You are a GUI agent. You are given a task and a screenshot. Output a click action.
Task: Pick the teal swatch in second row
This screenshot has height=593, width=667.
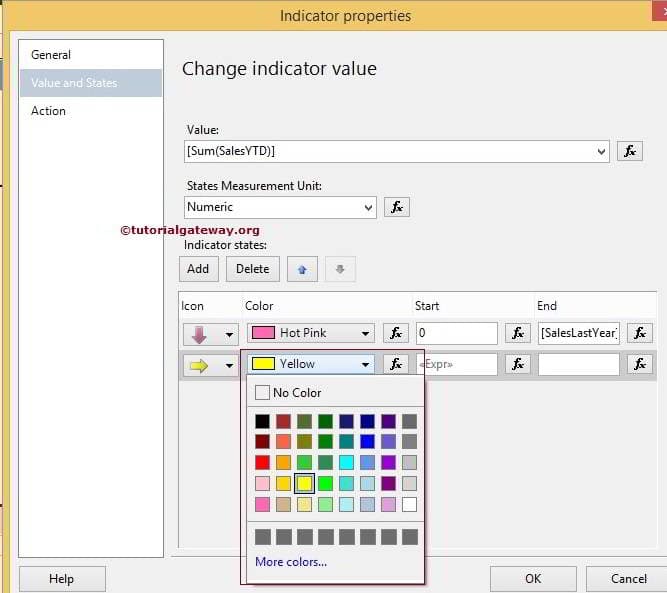[x=346, y=442]
